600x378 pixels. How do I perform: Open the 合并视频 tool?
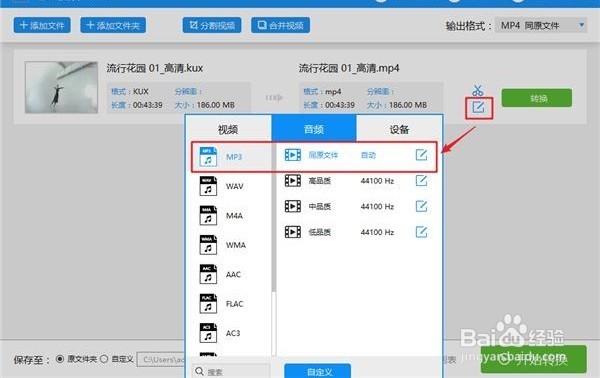(x=280, y=25)
